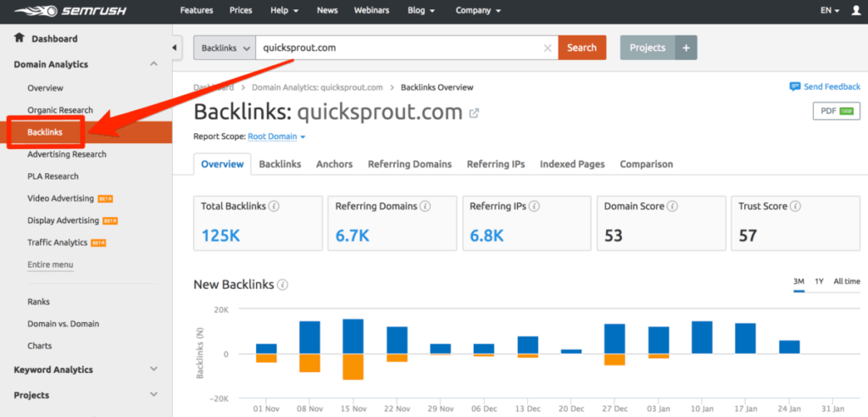Switch to the Comparison tab

(x=647, y=164)
